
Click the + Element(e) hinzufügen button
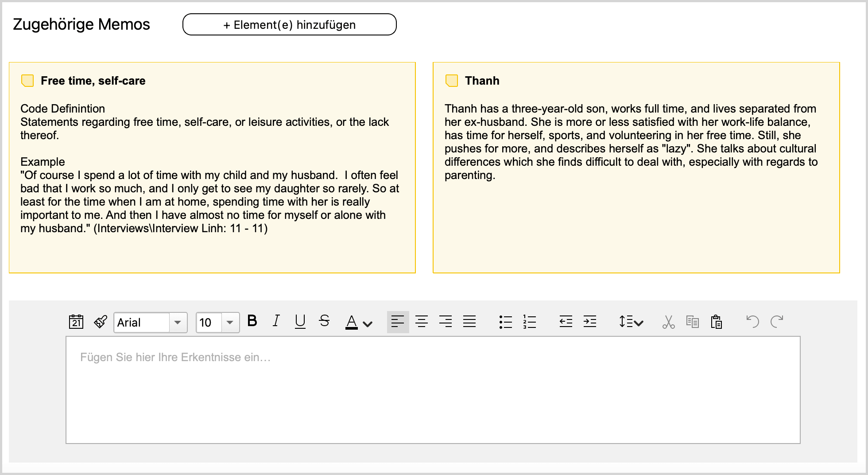[289, 24]
